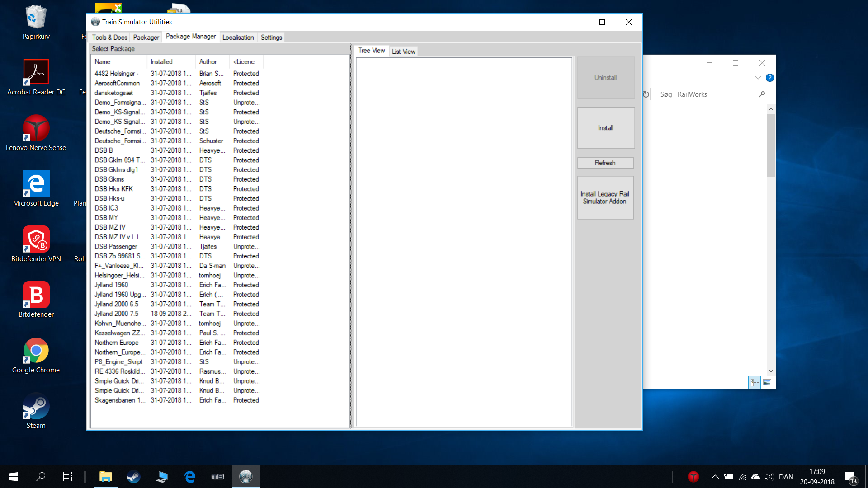Sort packages by Licence column header
This screenshot has width=868, height=488.
click(244, 62)
